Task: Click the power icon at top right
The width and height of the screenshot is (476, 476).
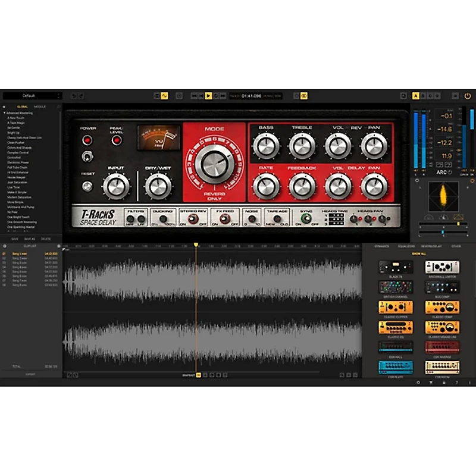Action: coord(467,96)
